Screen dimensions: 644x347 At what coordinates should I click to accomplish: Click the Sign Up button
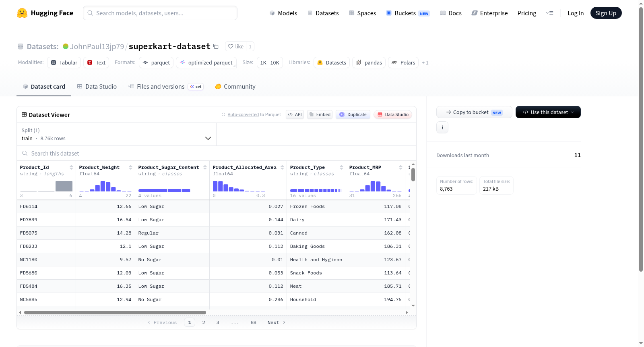point(606,13)
